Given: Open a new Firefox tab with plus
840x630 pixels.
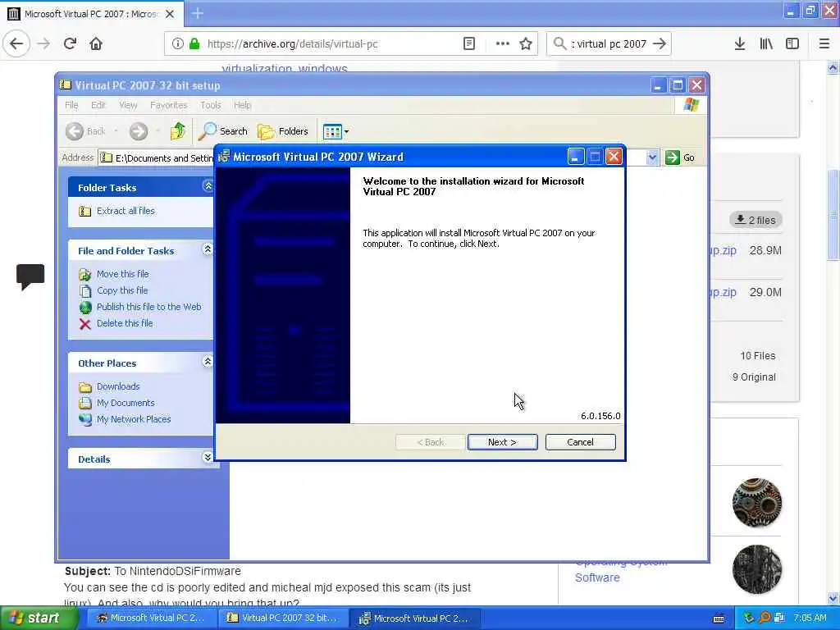Looking at the screenshot, I should (x=198, y=13).
